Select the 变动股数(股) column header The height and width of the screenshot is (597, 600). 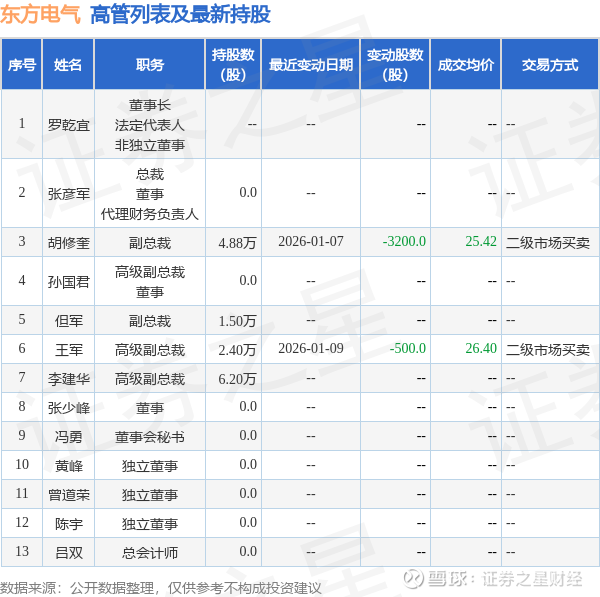click(x=395, y=64)
